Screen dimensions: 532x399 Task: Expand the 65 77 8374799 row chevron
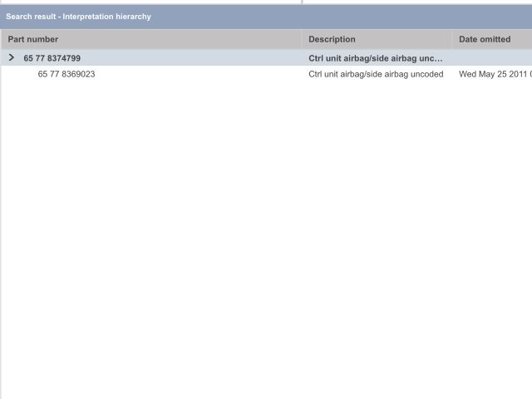12,58
